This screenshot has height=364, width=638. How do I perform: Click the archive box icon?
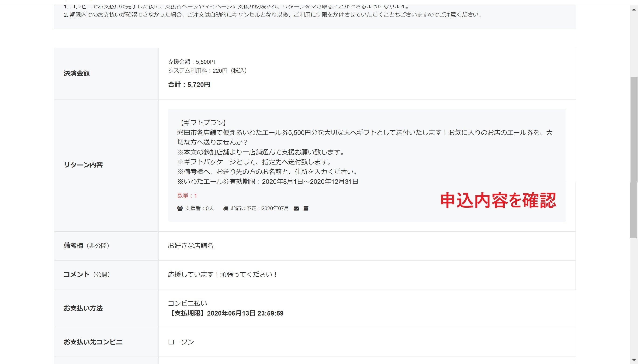(x=306, y=208)
